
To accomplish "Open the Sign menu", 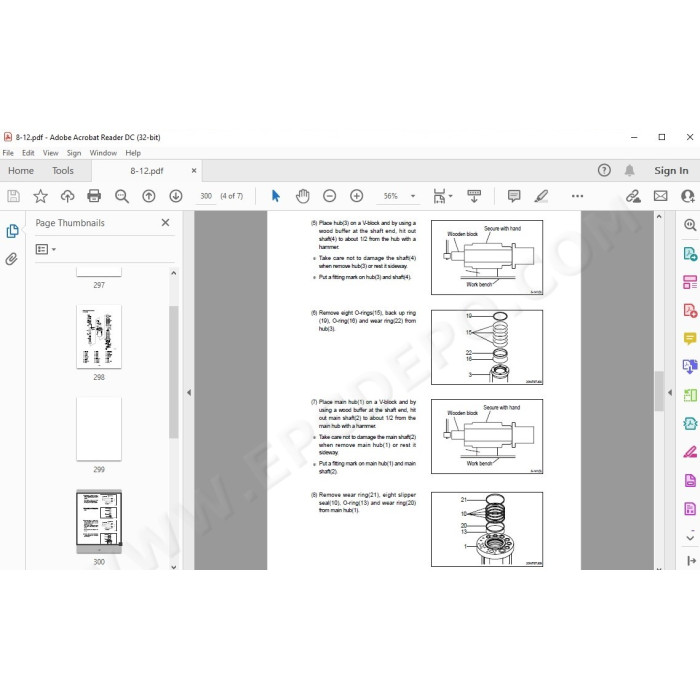I will click(74, 153).
